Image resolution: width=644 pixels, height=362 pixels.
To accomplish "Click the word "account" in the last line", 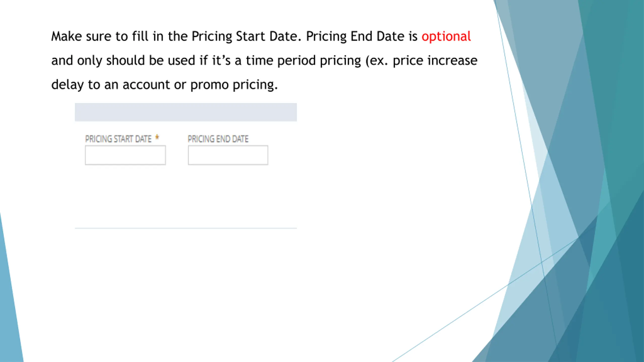I will coord(146,85).
